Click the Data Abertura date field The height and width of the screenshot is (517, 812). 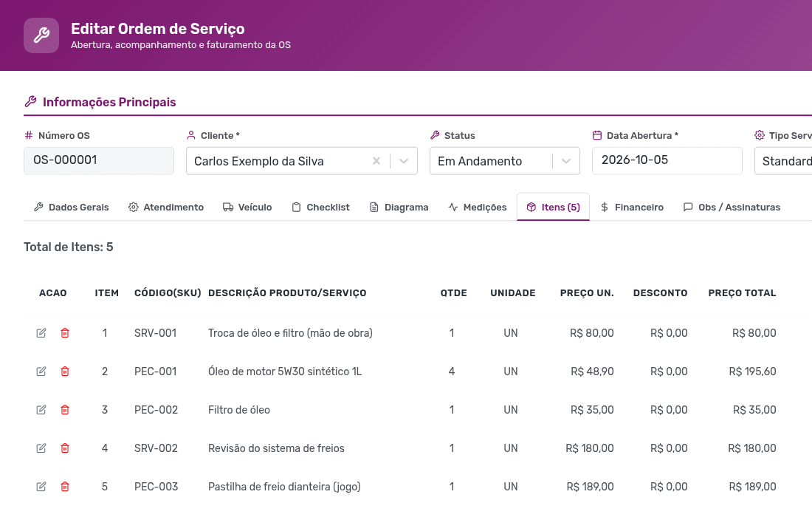(x=667, y=160)
